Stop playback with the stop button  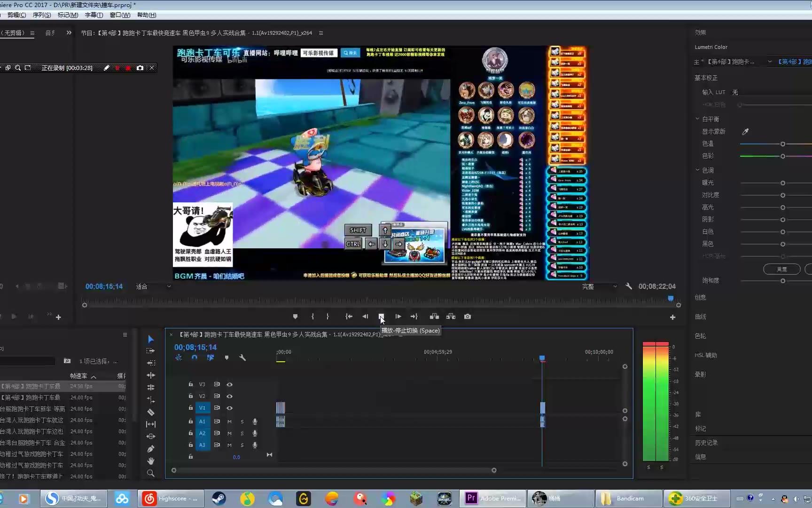pyautogui.click(x=381, y=317)
